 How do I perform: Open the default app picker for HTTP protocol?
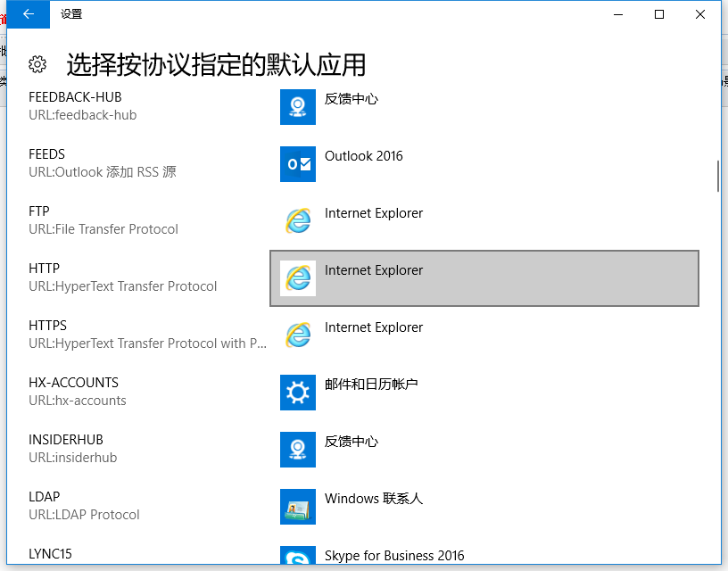(x=484, y=278)
